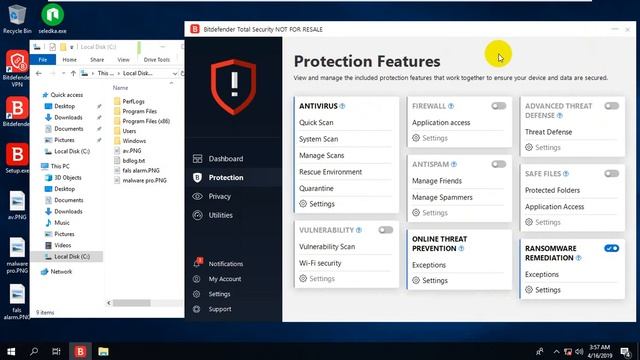Click the Antispam info help icon
The height and width of the screenshot is (360, 640).
(454, 164)
